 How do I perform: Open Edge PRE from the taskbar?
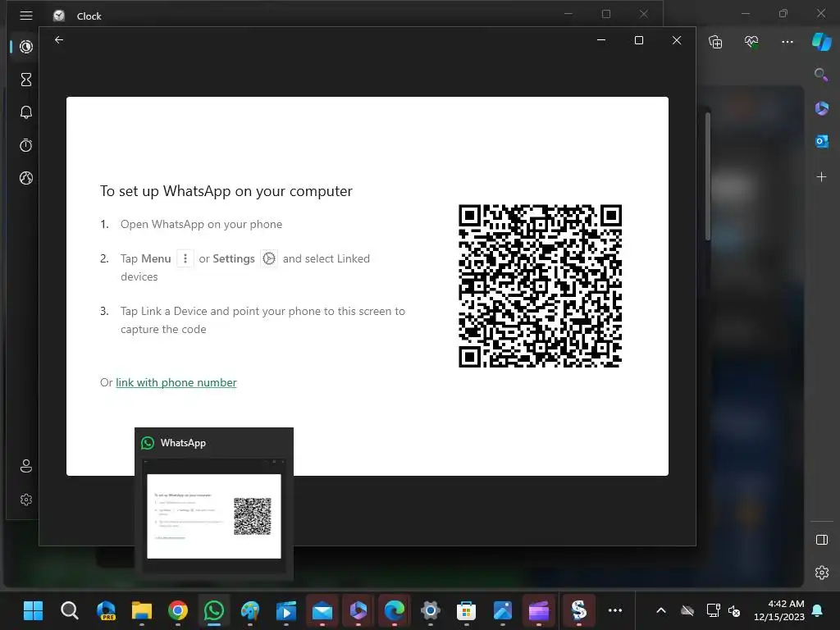(x=106, y=610)
